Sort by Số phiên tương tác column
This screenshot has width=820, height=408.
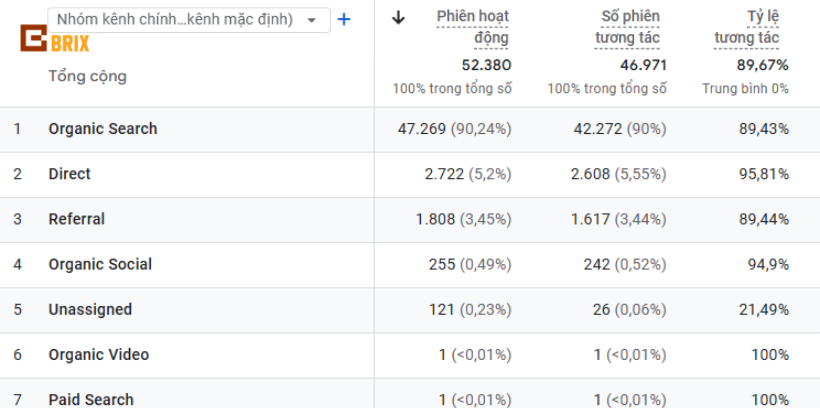(x=630, y=27)
